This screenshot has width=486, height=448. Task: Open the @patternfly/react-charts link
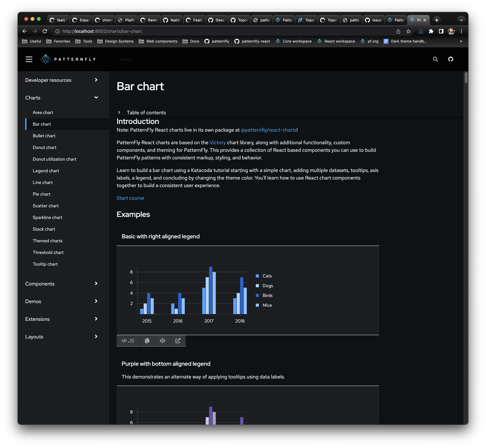coord(268,130)
